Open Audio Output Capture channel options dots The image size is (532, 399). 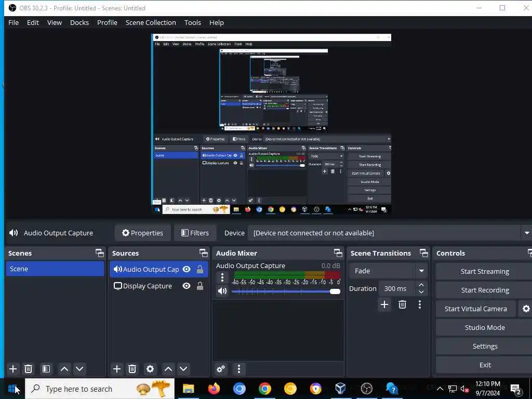tap(222, 277)
